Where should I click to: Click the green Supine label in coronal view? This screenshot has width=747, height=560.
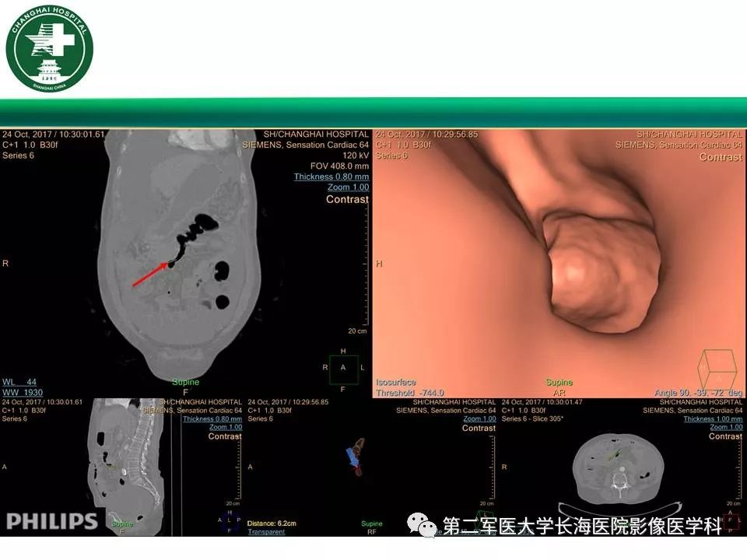[185, 383]
